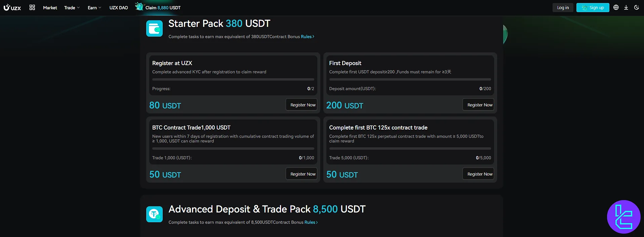The height and width of the screenshot is (237, 644).
Task: Open Starter Pack Rules chevron link
Action: 308,37
